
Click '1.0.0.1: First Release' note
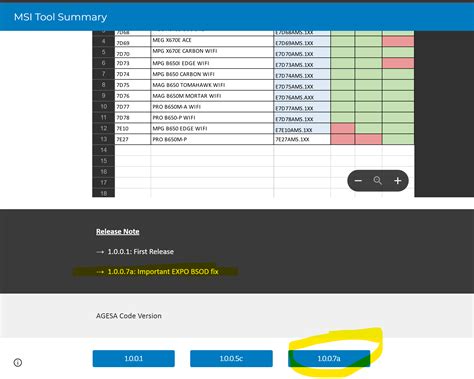tap(140, 252)
